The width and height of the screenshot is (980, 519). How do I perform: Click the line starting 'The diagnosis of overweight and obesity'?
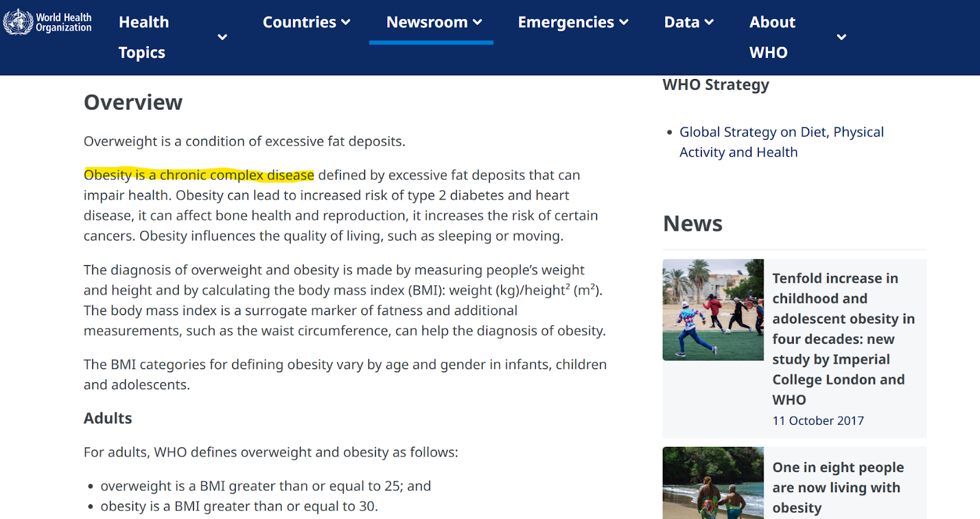[334, 270]
